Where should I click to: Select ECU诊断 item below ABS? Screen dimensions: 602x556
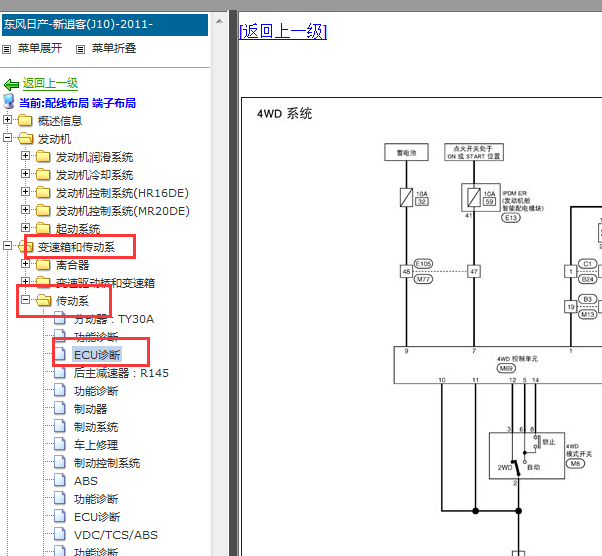point(97,517)
